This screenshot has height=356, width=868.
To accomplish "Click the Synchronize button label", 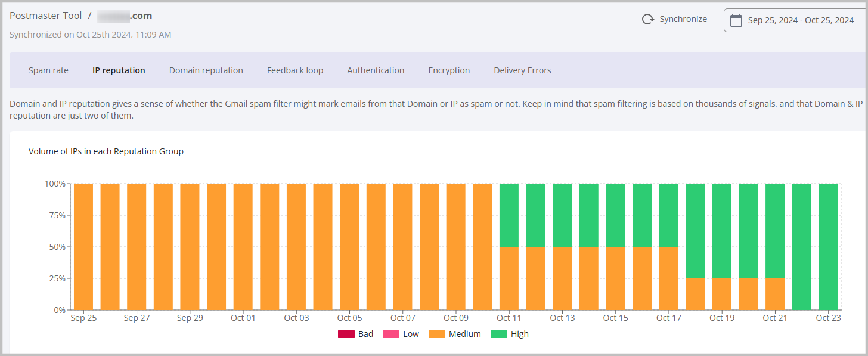I will 683,20.
